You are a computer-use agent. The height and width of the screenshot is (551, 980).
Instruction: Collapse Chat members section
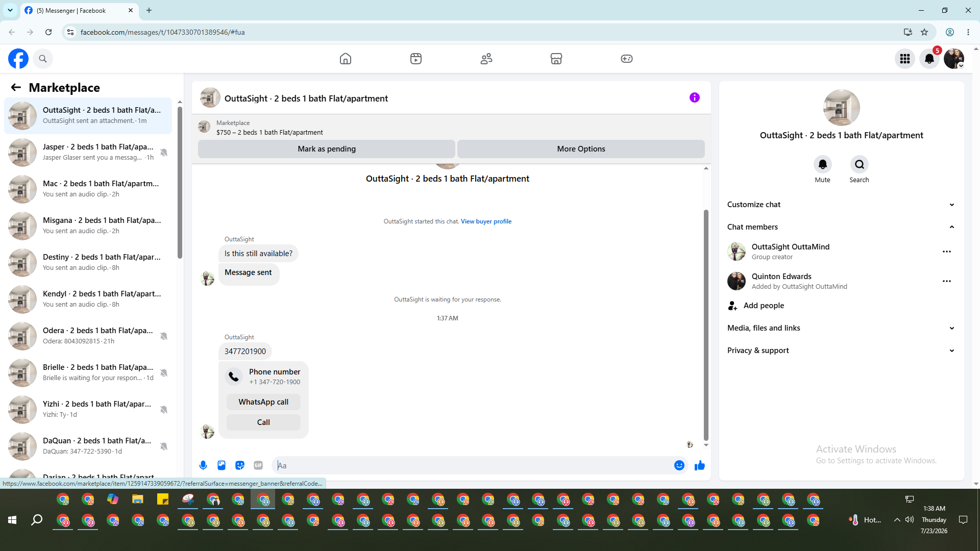point(841,227)
